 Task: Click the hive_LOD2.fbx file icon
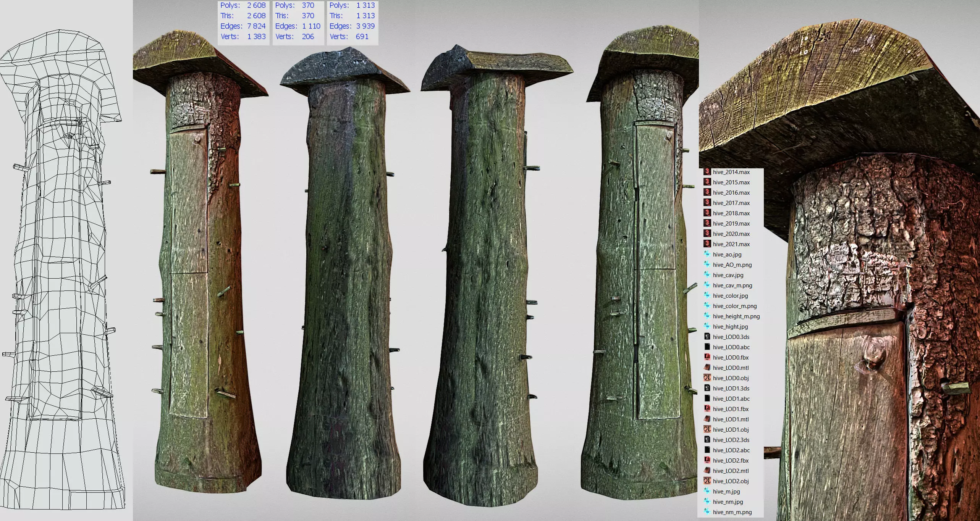pos(707,460)
